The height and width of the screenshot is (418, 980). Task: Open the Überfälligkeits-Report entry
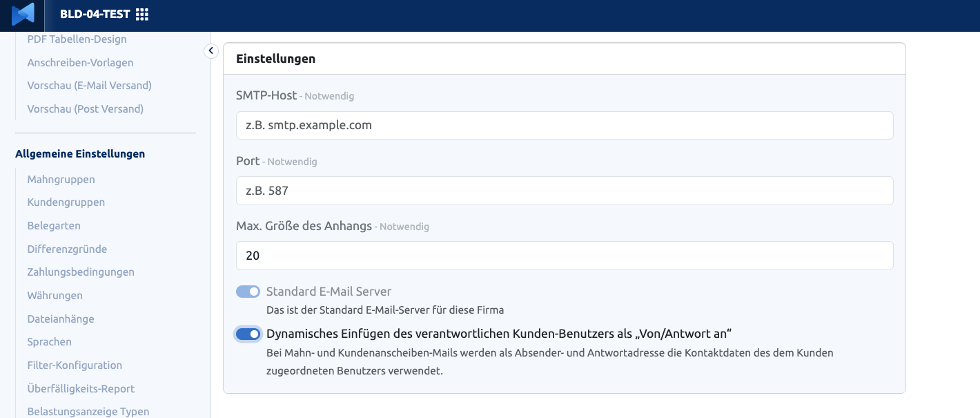click(x=81, y=389)
